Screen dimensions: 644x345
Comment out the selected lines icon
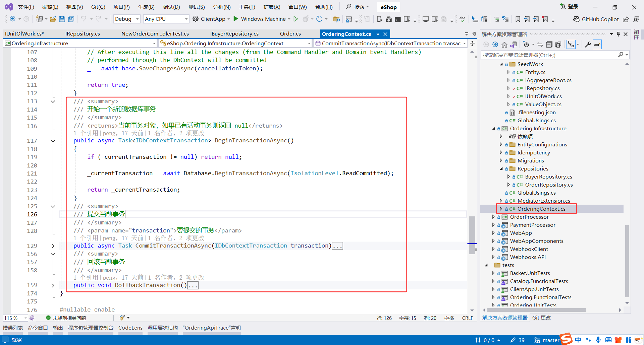[x=496, y=19]
